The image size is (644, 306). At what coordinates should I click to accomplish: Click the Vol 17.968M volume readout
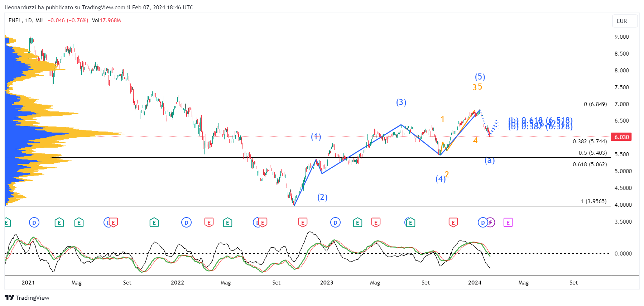(x=106, y=20)
